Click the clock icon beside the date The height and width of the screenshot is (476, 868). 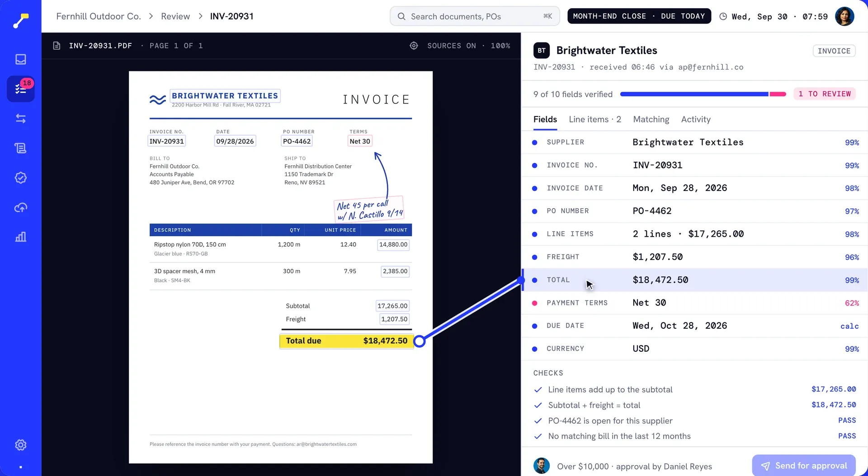coord(723,16)
